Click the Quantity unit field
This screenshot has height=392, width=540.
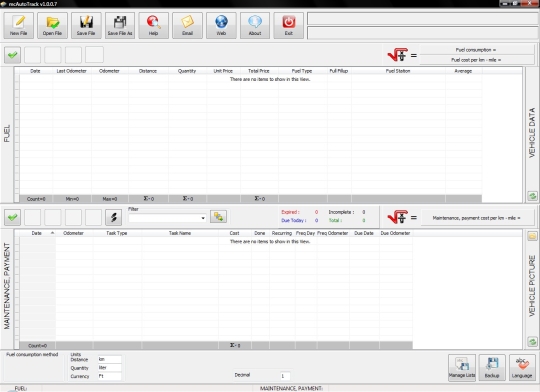(x=110, y=368)
